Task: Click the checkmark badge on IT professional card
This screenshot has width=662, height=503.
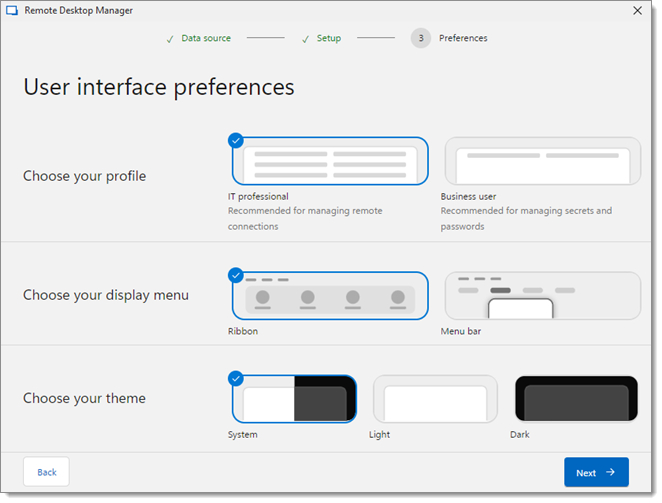Action: pyautogui.click(x=236, y=141)
